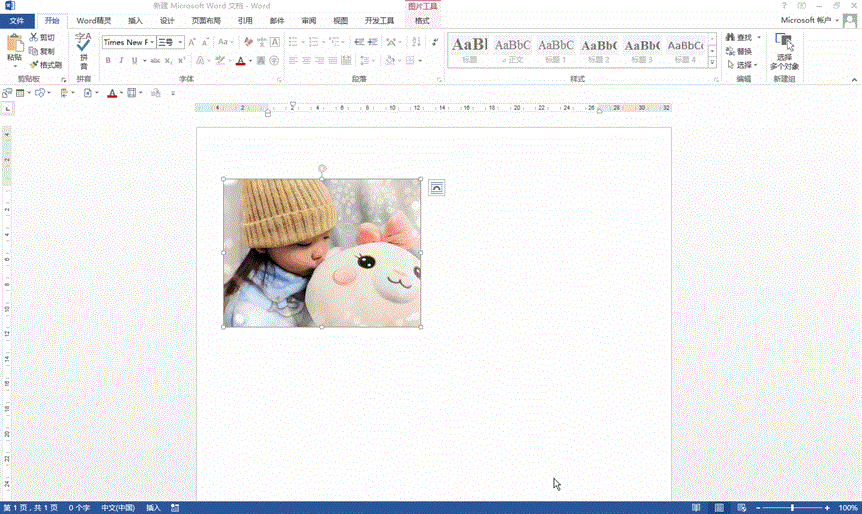
Task: Click the Cut (剪切) button
Action: click(42, 37)
